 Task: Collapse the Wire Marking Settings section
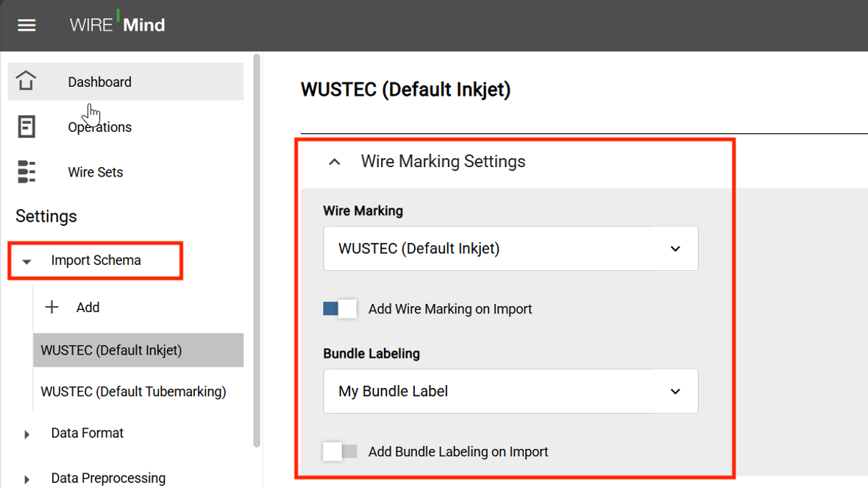point(335,162)
